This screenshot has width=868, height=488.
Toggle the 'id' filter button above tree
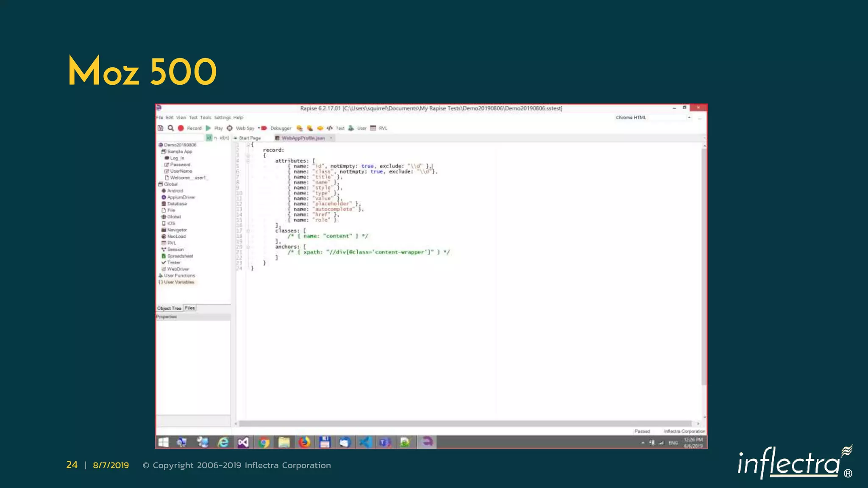coord(209,138)
